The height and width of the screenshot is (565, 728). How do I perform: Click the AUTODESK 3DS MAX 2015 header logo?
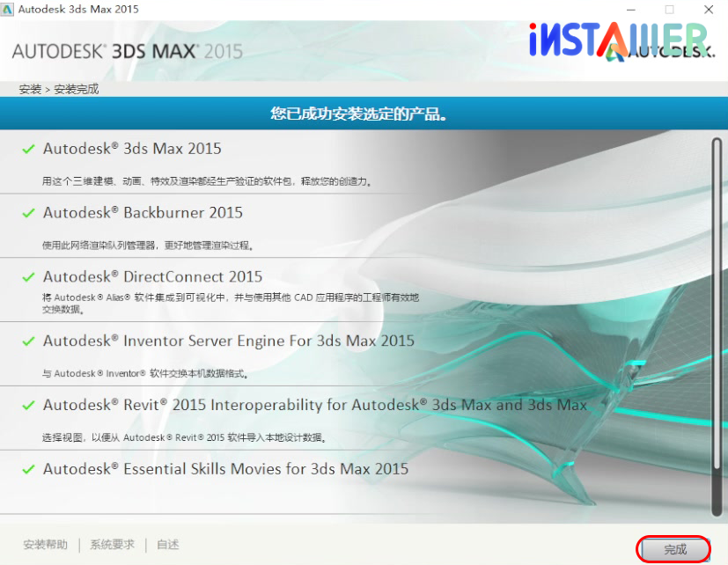128,51
